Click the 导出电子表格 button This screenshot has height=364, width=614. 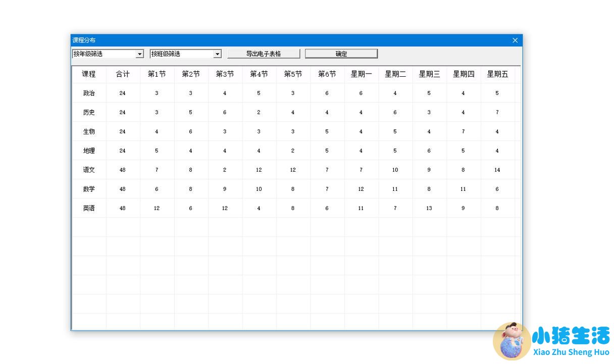coord(264,54)
